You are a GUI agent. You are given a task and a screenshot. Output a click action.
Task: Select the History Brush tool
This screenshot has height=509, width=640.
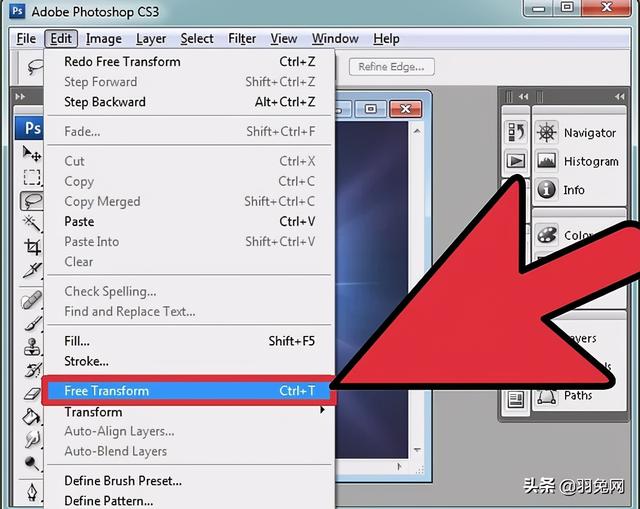coord(32,370)
